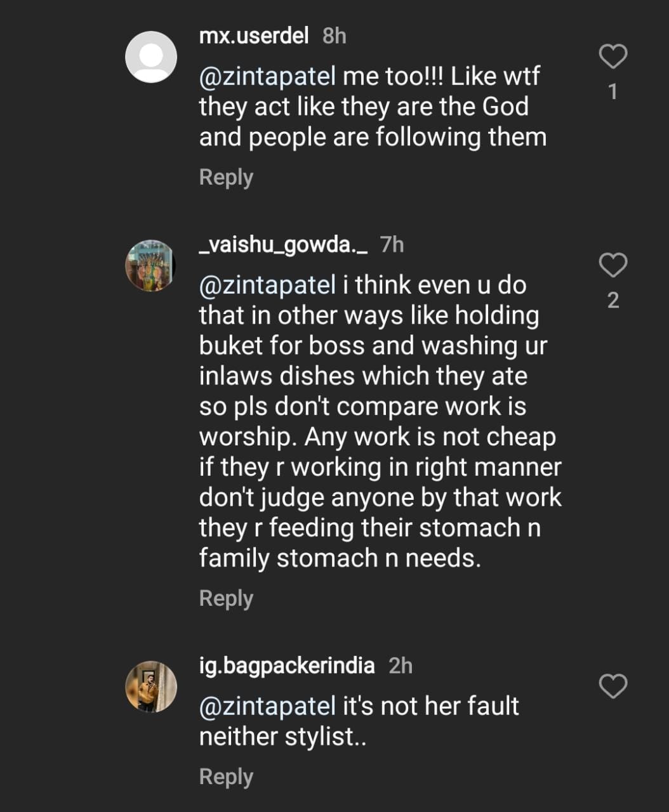Click the 8h timestamp beside mx.userdel
This screenshot has width=669, height=812.
click(x=334, y=36)
